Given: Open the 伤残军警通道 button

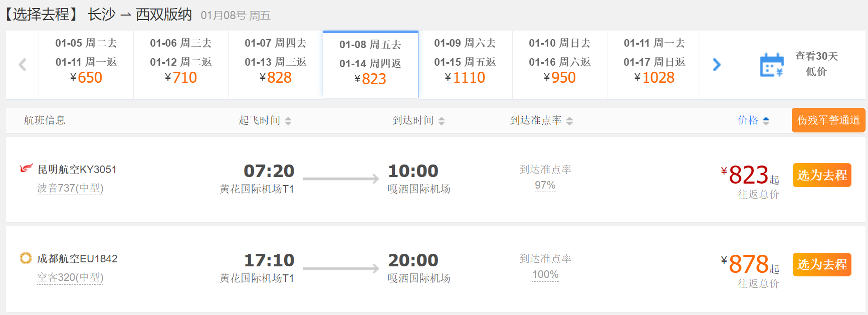Looking at the screenshot, I should (828, 120).
